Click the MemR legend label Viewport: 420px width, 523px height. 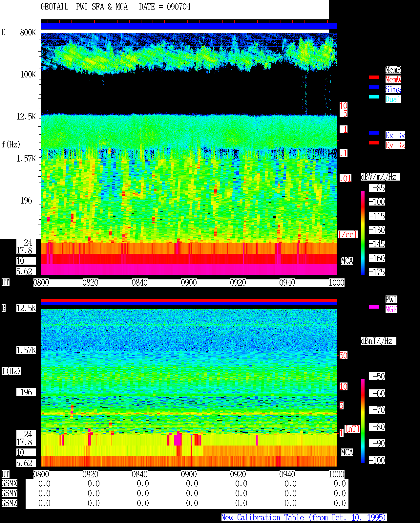coord(393,70)
